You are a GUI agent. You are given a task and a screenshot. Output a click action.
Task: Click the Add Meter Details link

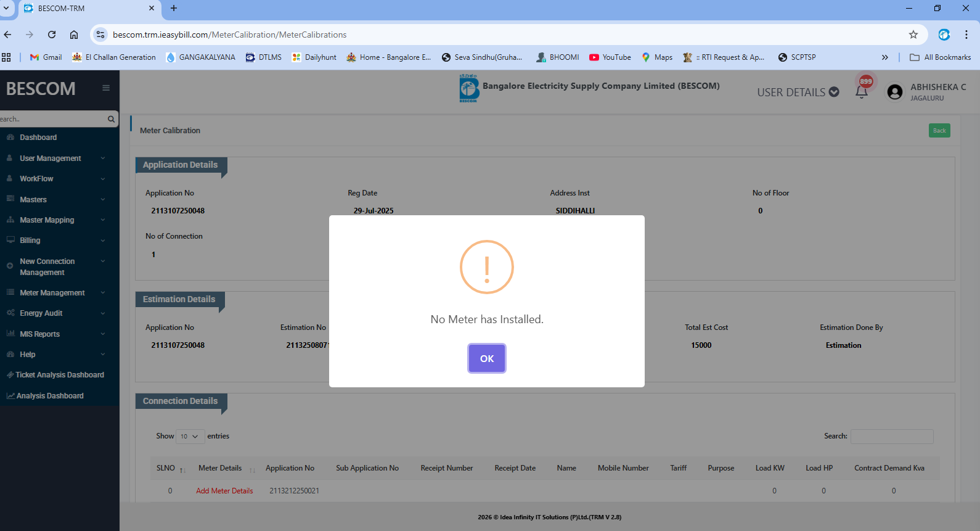(x=224, y=491)
